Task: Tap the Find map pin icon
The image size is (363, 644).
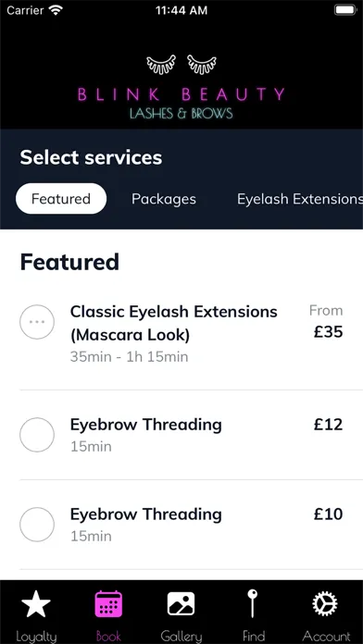Action: coord(253,603)
